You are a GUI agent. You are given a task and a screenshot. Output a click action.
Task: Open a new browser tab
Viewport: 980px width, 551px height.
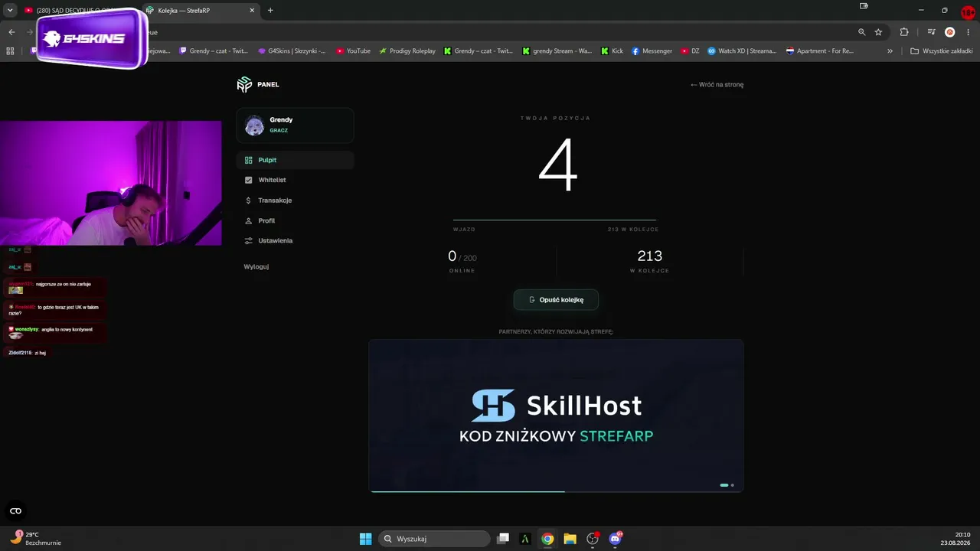point(270,11)
